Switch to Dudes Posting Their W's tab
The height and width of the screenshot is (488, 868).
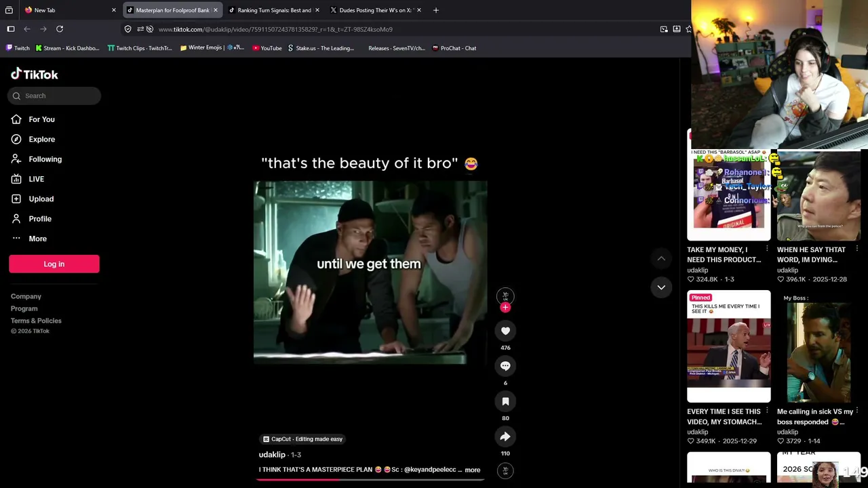(x=376, y=10)
